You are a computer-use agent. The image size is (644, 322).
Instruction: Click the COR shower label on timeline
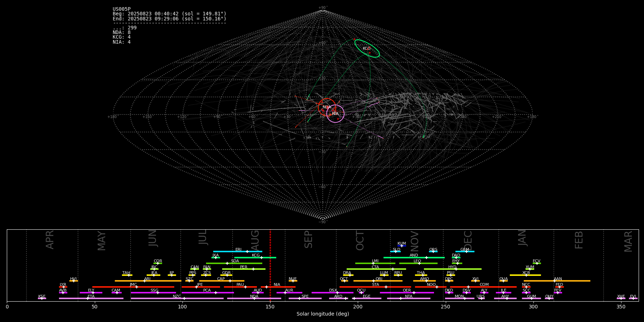[x=158, y=261]
